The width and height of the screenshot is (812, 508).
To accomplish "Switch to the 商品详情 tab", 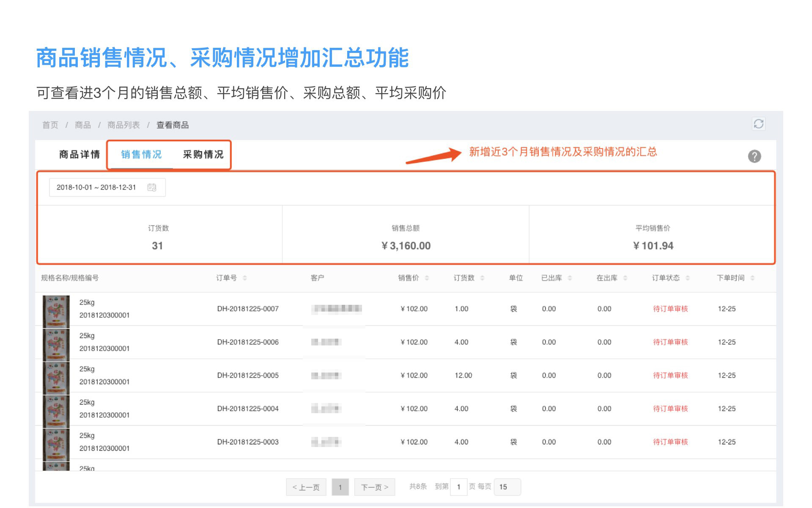I will click(80, 155).
